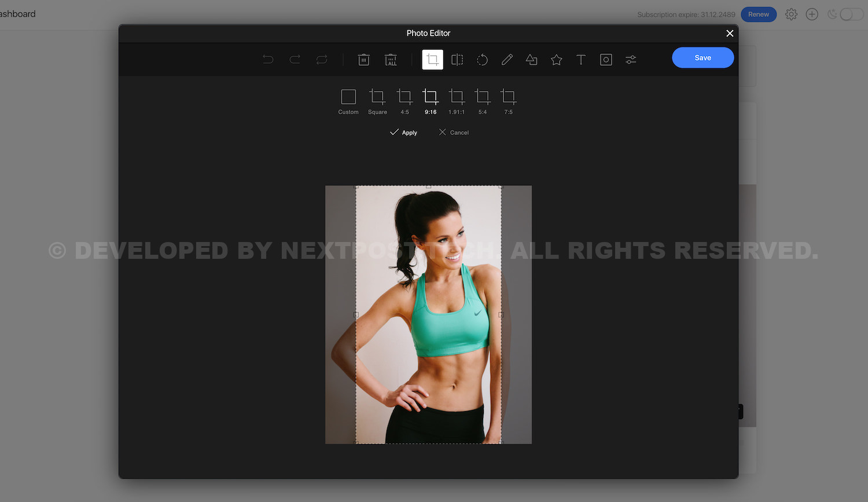Viewport: 868px width, 502px height.
Task: Save the edited photo
Action: click(703, 58)
